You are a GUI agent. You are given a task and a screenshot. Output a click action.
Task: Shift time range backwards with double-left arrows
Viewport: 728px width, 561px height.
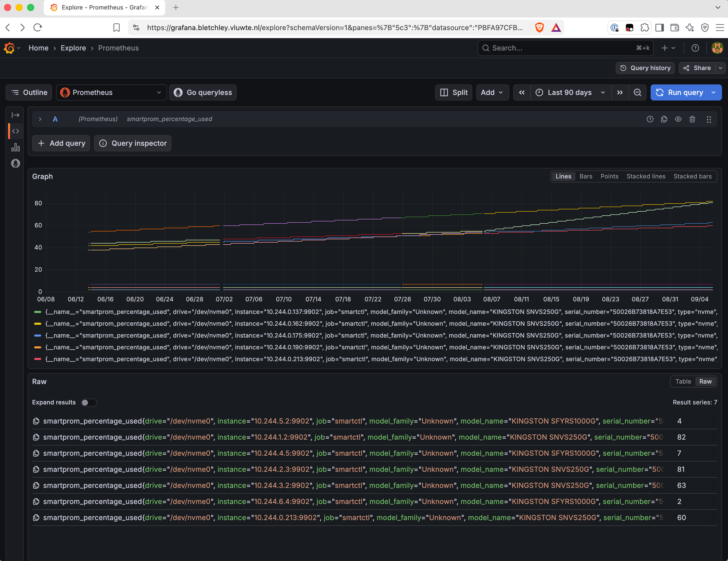pos(522,93)
